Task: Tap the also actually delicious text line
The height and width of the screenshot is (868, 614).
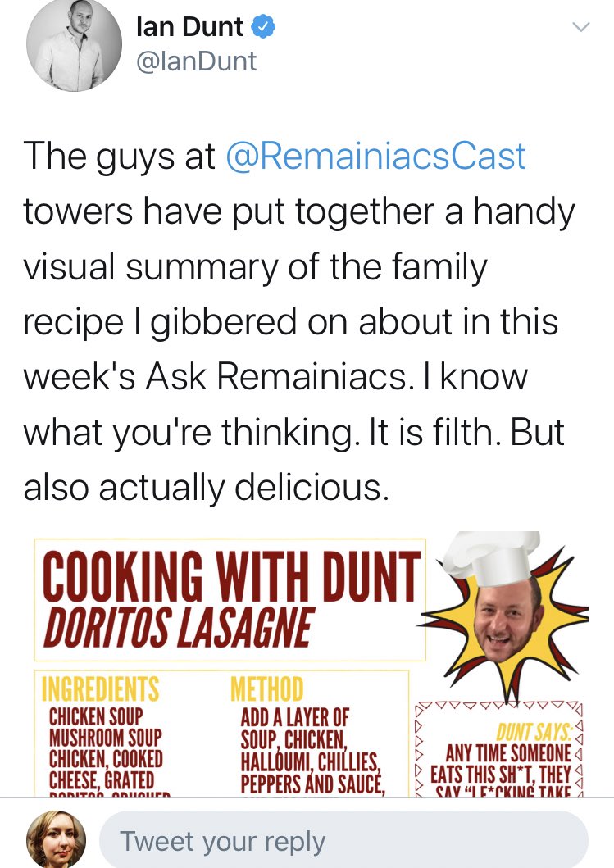Action: point(206,487)
